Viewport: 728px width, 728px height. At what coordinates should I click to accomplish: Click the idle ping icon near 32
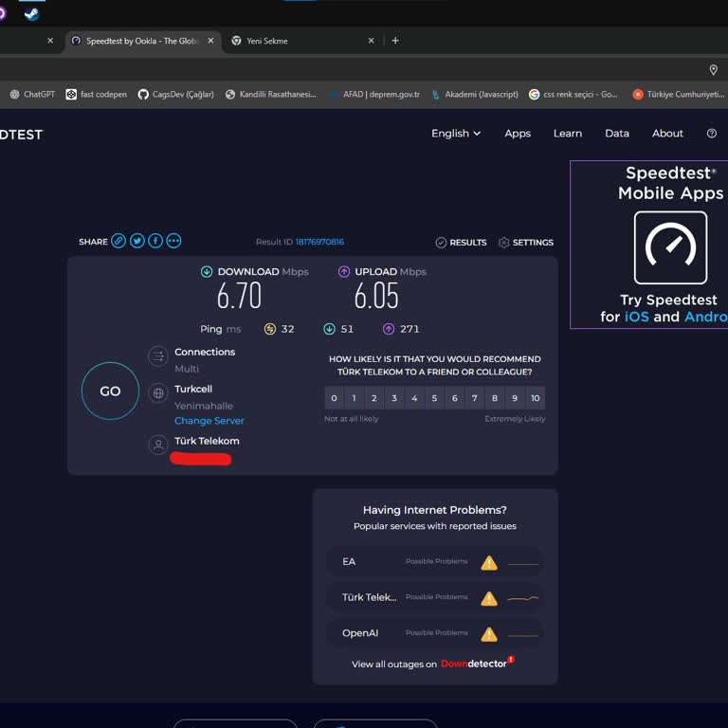coord(270,329)
